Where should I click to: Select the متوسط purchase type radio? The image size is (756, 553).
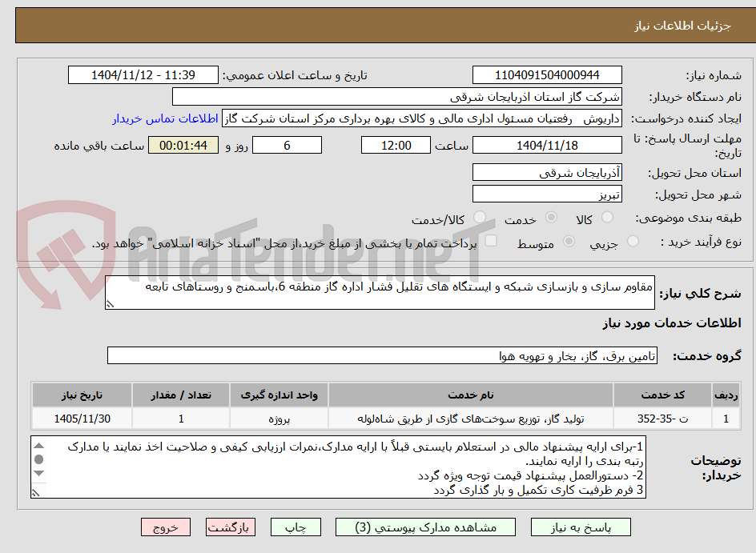tap(569, 242)
